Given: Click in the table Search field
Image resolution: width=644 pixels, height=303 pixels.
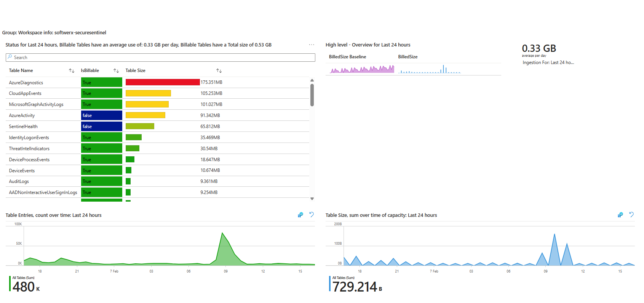Looking at the screenshot, I should click(160, 58).
